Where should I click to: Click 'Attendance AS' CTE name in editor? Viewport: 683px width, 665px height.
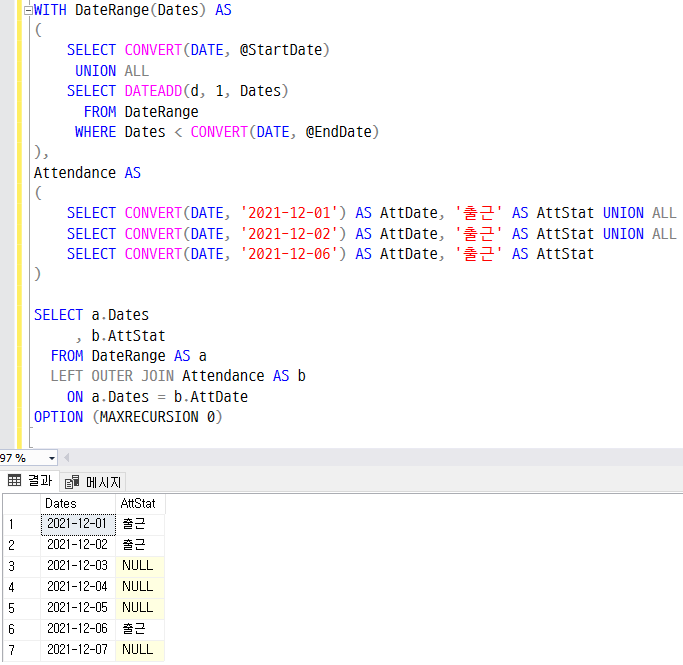(87, 173)
